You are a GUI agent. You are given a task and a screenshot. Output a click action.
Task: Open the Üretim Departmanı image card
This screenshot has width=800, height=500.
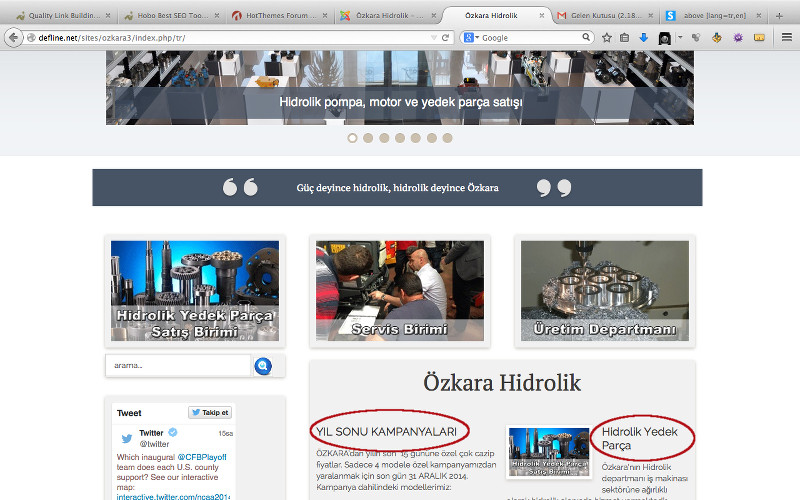click(605, 291)
